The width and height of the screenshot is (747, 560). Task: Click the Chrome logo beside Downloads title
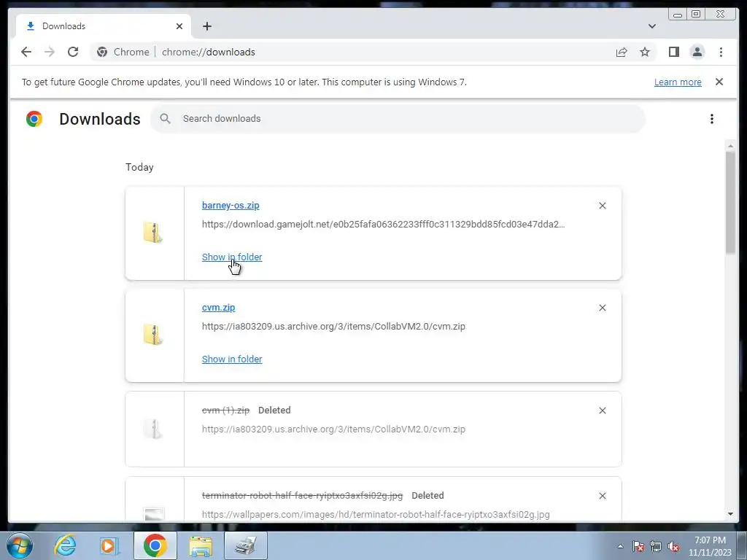coord(34,119)
